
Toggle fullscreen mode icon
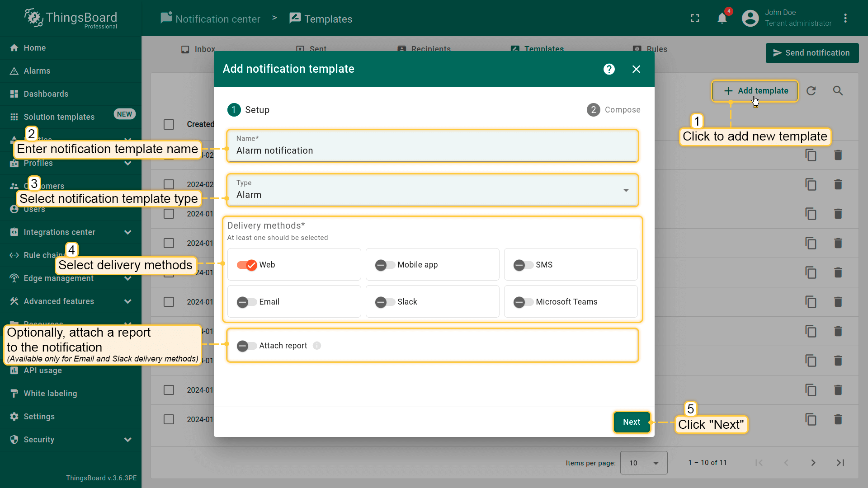695,19
